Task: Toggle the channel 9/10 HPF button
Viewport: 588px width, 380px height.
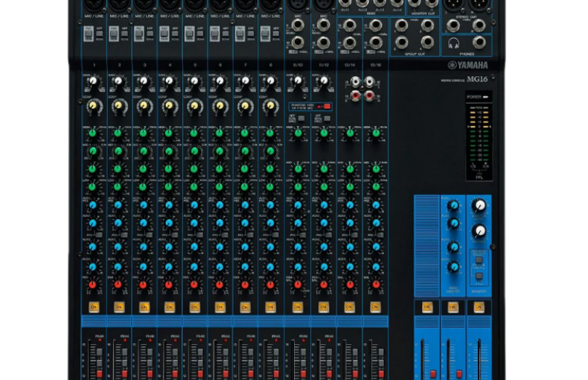Action: (x=301, y=118)
